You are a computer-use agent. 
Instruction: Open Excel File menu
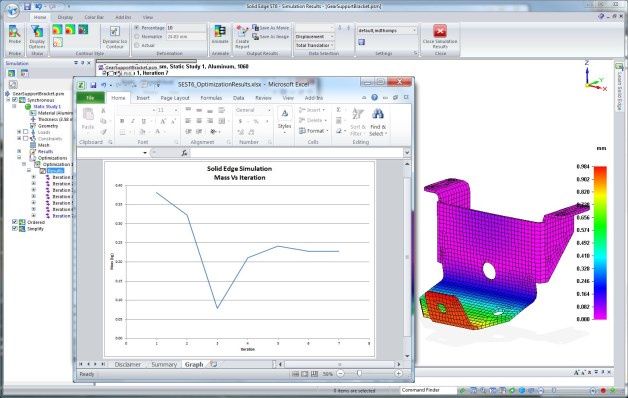point(91,98)
